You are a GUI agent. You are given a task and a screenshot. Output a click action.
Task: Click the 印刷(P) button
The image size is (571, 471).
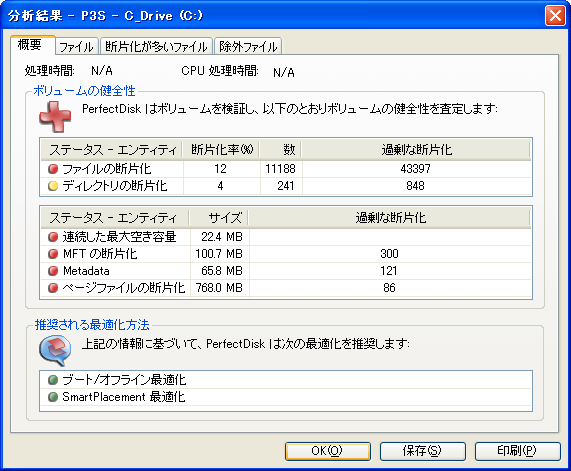pos(517,451)
